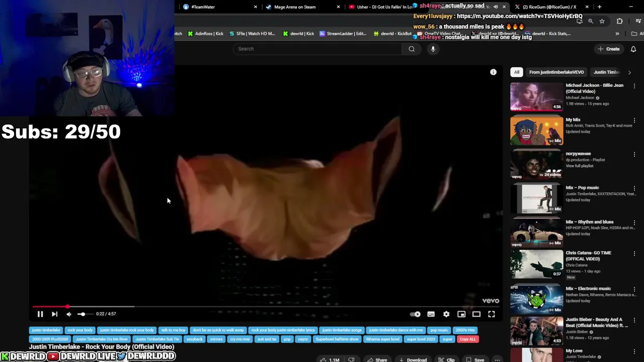Toggle subtitles closed captions button
This screenshot has width=644, height=362.
point(431,314)
